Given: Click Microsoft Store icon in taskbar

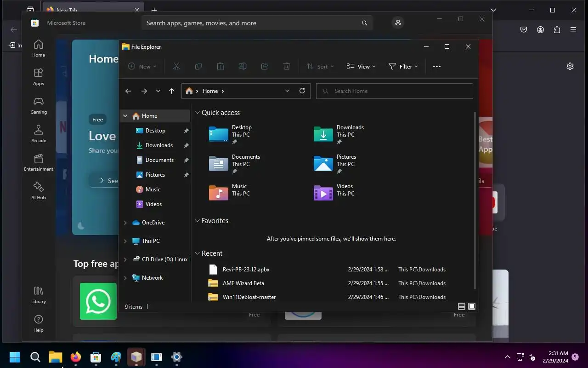Looking at the screenshot, I should click(96, 357).
